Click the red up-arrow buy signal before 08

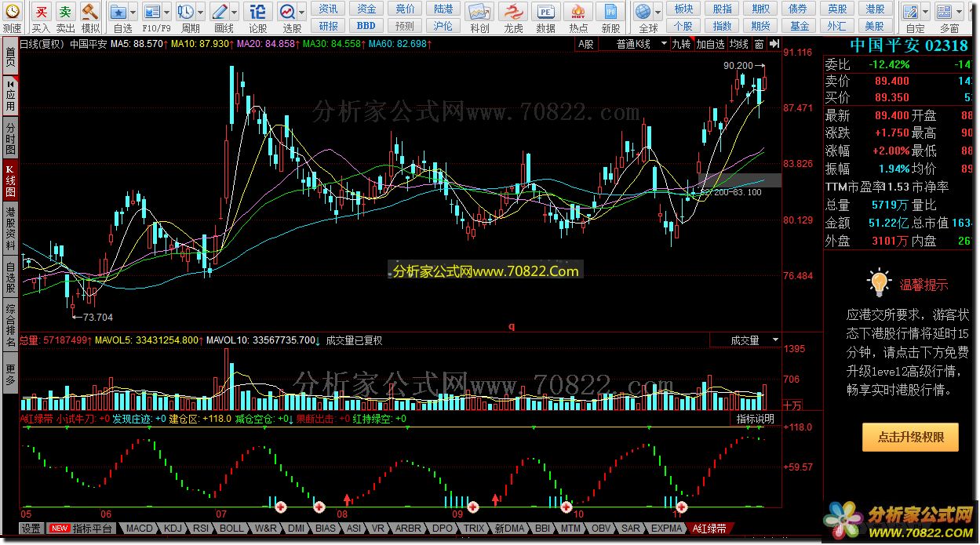point(347,499)
